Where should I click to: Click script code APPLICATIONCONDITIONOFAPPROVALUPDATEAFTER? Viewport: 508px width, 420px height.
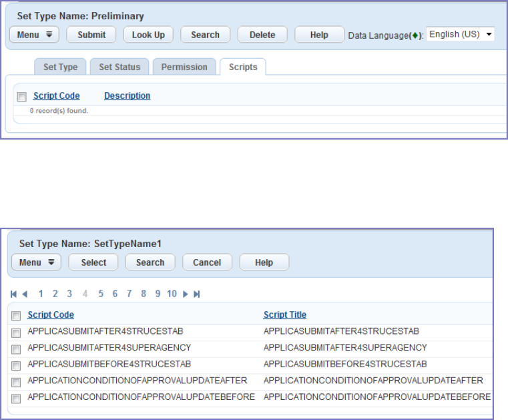pos(138,380)
